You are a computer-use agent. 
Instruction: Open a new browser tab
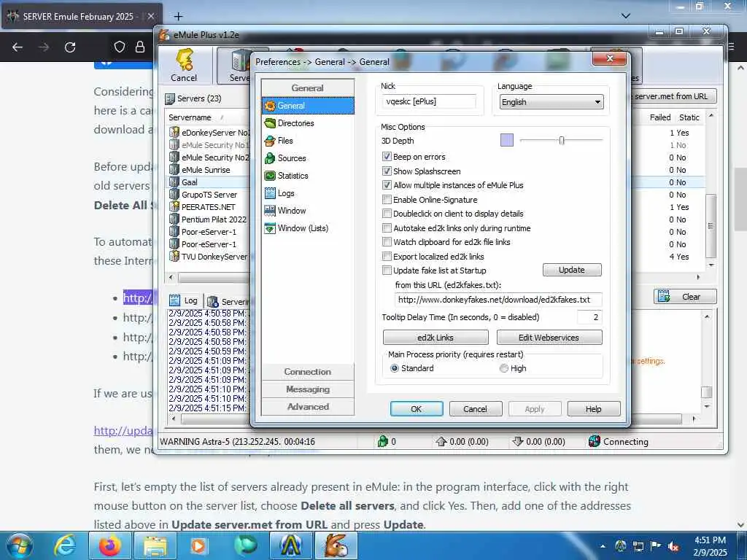tap(178, 17)
